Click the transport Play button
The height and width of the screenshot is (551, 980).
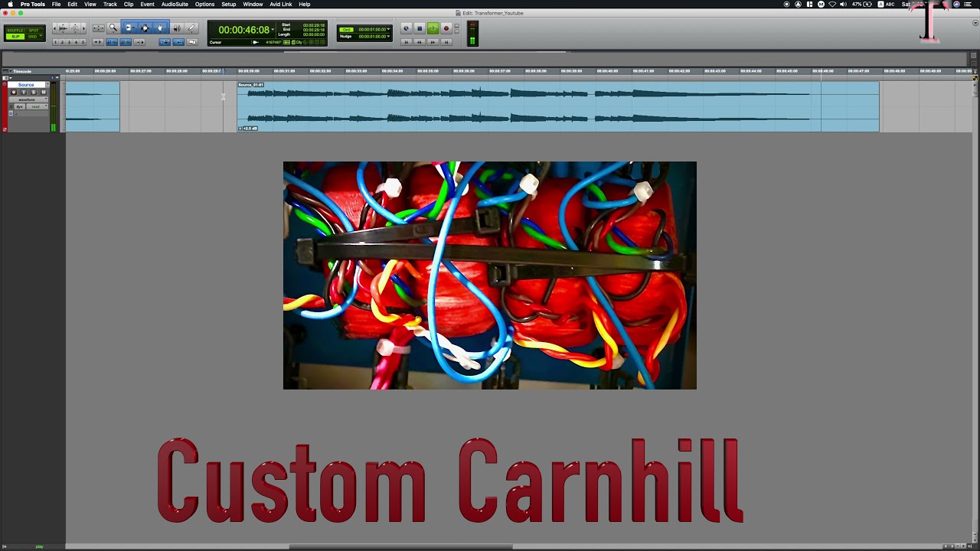(433, 28)
